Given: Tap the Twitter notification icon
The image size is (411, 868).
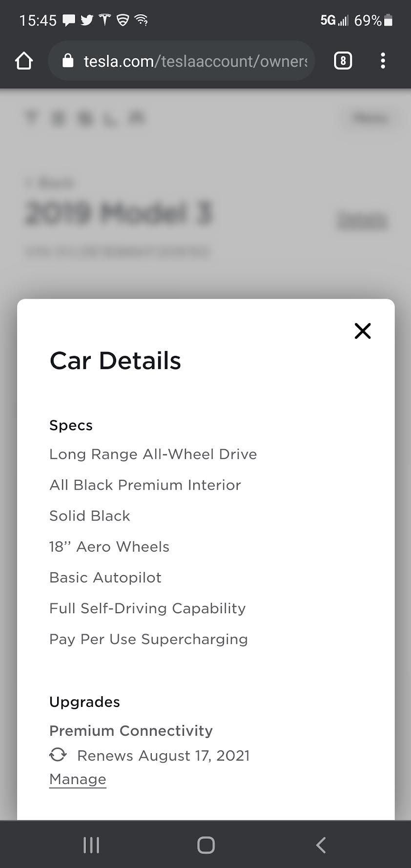Looking at the screenshot, I should coord(87,20).
